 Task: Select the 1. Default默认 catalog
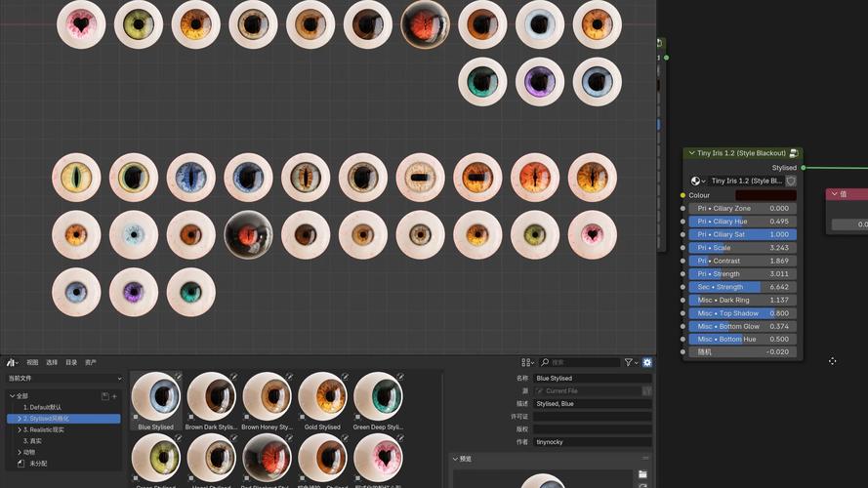42,407
